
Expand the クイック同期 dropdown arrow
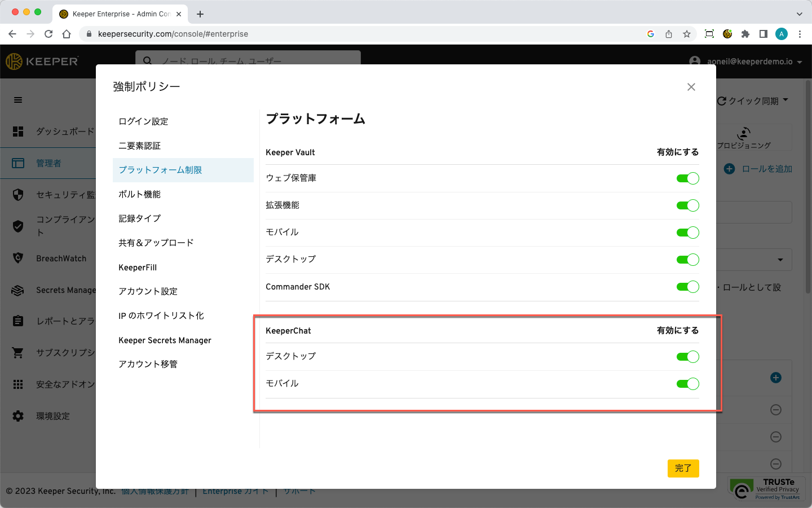(785, 100)
